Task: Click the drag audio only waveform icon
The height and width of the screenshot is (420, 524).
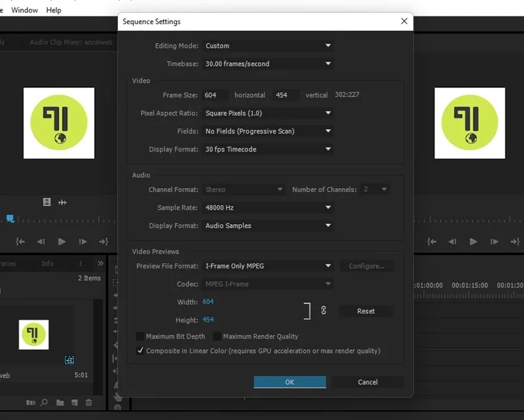Action: (62, 202)
